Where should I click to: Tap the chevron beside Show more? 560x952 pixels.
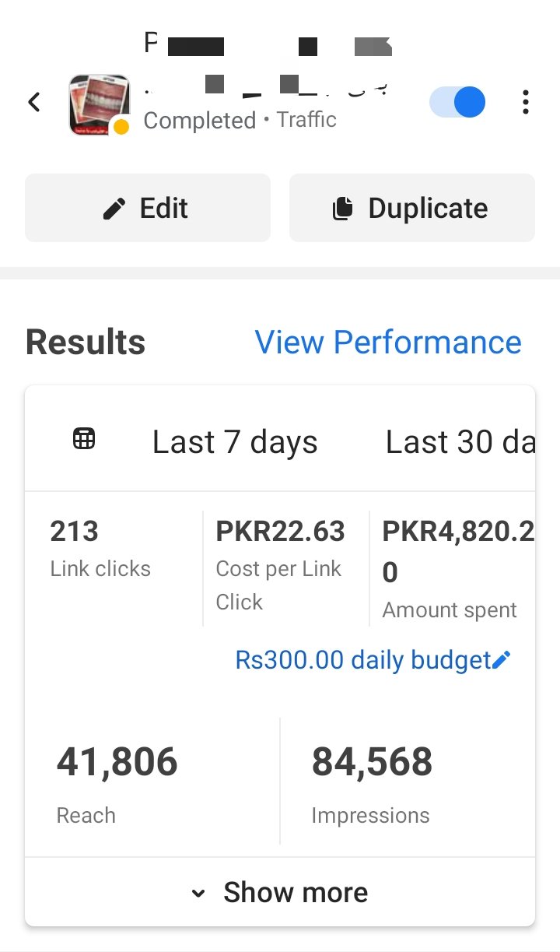click(x=199, y=893)
